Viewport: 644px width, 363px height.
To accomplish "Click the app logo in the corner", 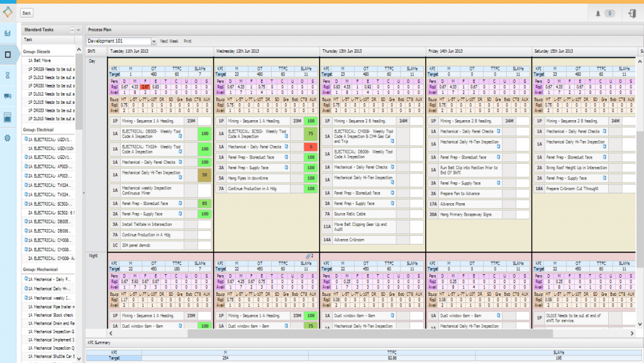I will point(8,12).
